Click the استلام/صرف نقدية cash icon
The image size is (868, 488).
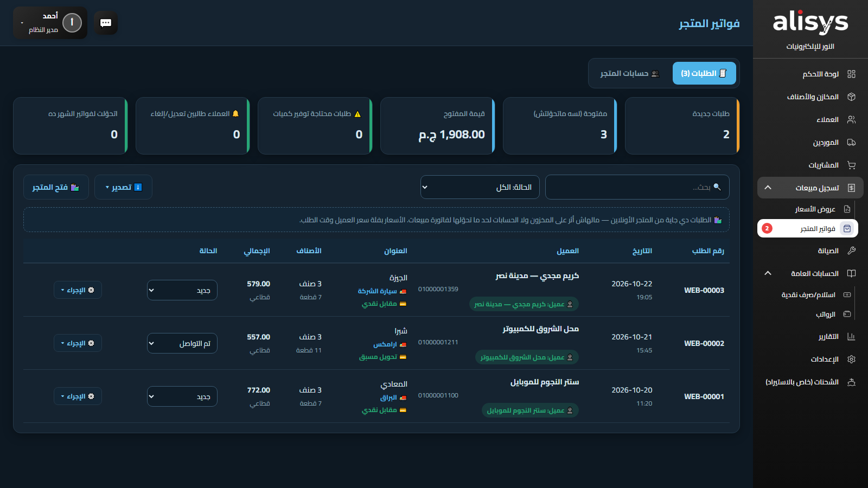pyautogui.click(x=847, y=295)
